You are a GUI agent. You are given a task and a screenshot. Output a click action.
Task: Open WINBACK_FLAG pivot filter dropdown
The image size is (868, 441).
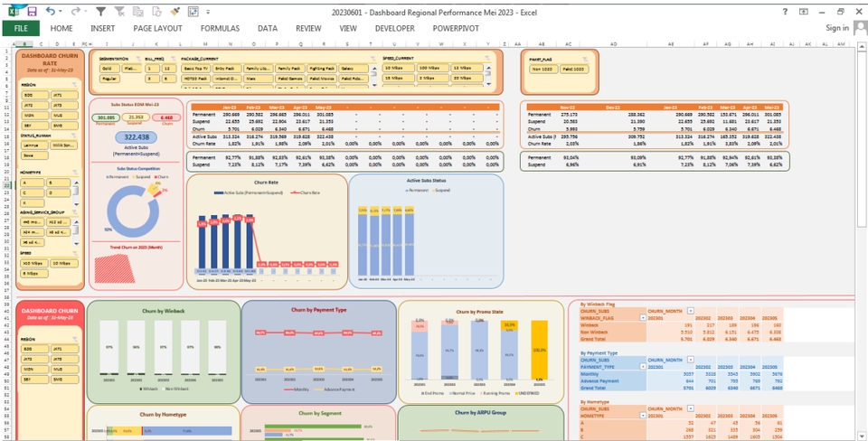pos(643,317)
